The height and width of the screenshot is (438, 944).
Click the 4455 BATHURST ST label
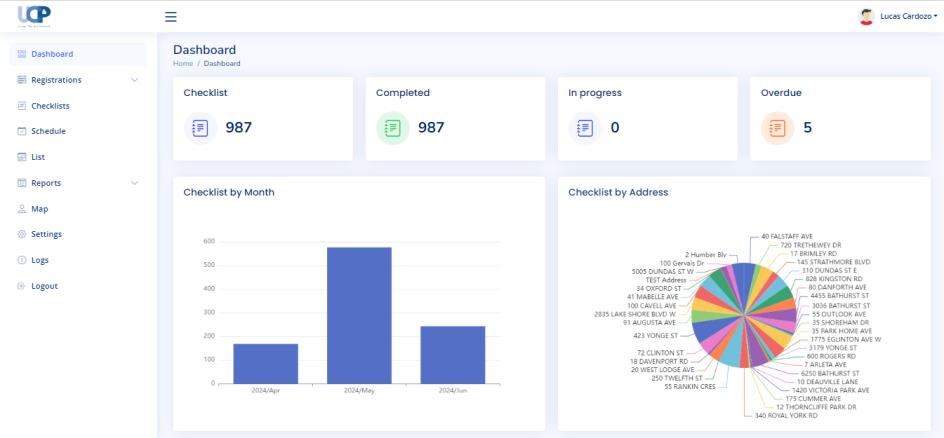coord(840,296)
